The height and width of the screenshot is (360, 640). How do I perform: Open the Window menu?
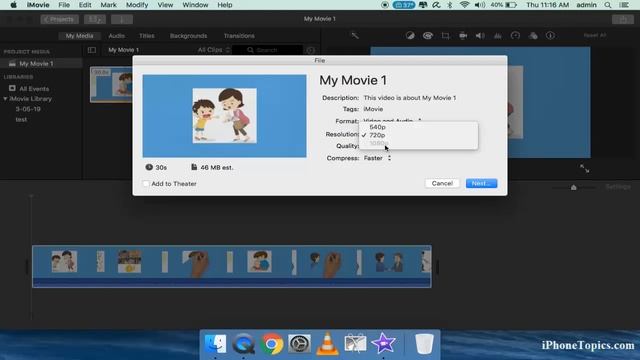(x=195, y=5)
